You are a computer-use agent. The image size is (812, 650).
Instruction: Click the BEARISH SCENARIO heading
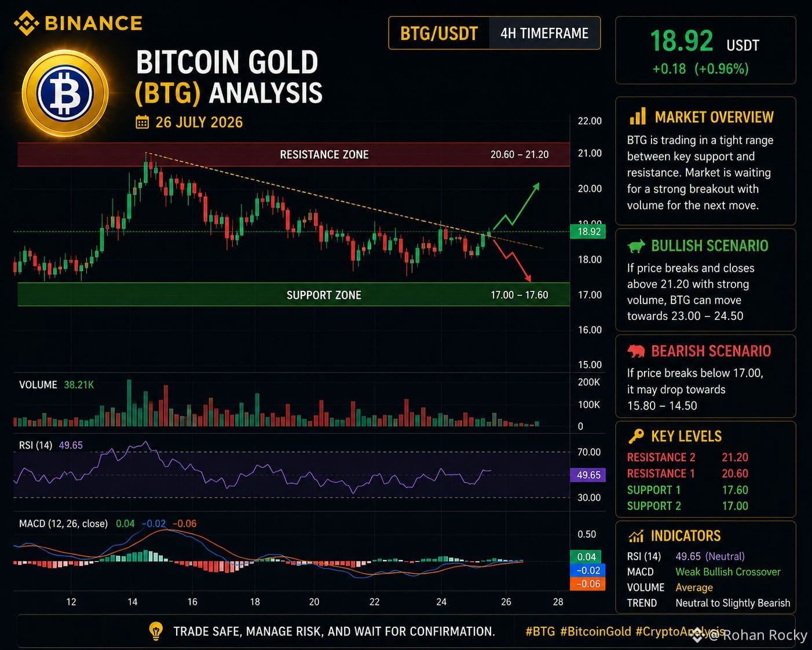[x=711, y=351]
